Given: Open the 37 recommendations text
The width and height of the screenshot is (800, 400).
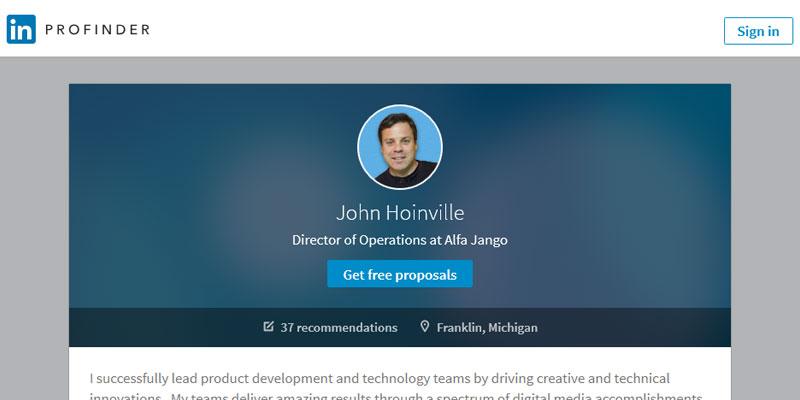Looking at the screenshot, I should [339, 327].
